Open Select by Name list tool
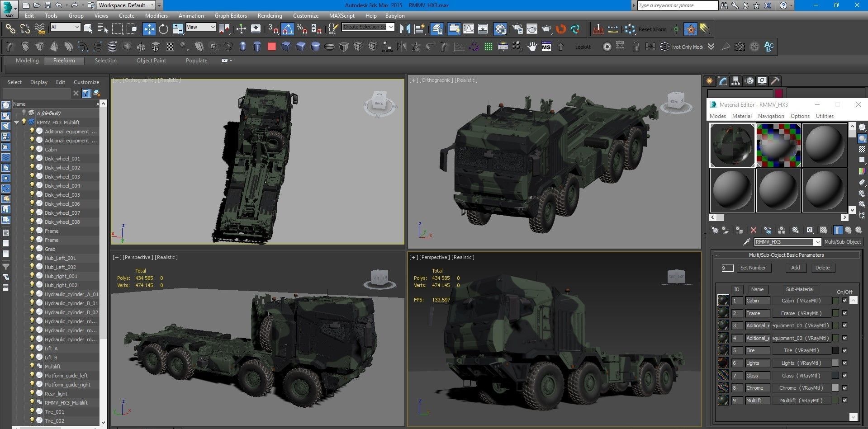868x429 pixels. [x=103, y=29]
